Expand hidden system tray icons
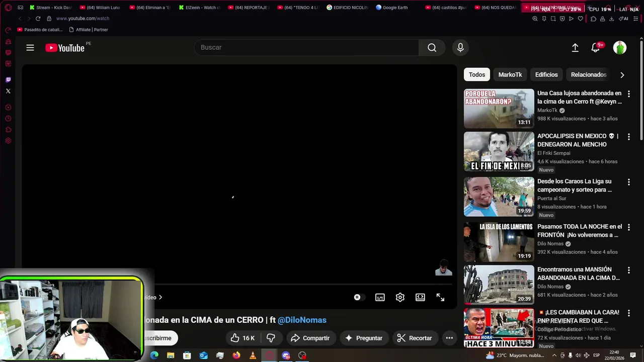The height and width of the screenshot is (362, 644). [x=555, y=355]
